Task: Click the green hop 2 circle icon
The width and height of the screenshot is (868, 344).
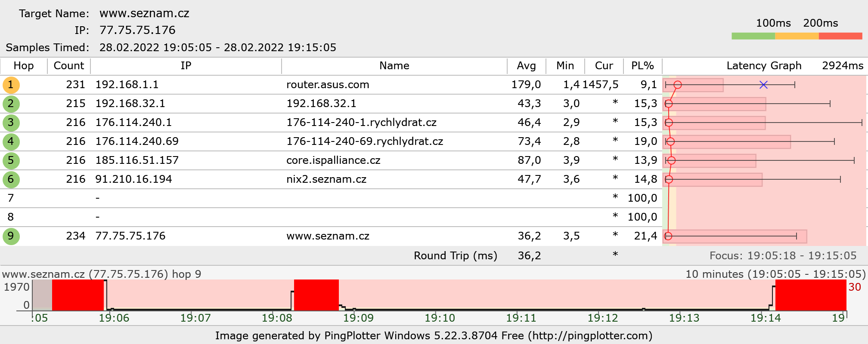Action: pos(11,104)
